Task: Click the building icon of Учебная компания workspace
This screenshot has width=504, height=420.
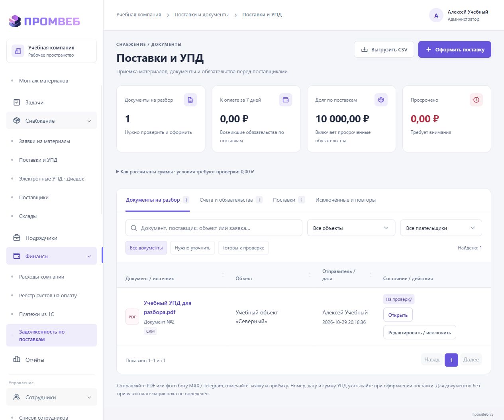Action: pos(18,51)
